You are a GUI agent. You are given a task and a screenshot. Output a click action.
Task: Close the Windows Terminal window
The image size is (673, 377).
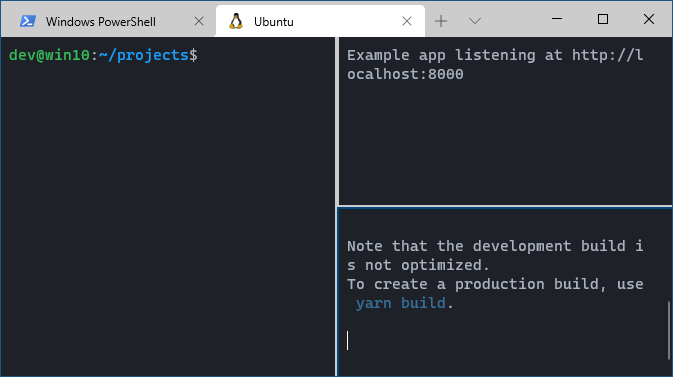tap(649, 19)
